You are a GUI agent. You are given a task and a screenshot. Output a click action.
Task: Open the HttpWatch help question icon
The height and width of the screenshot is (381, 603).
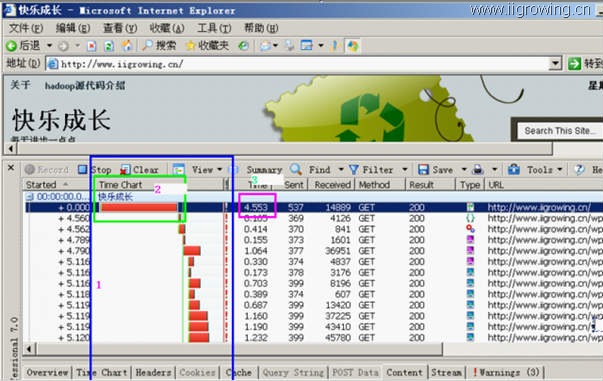point(580,170)
